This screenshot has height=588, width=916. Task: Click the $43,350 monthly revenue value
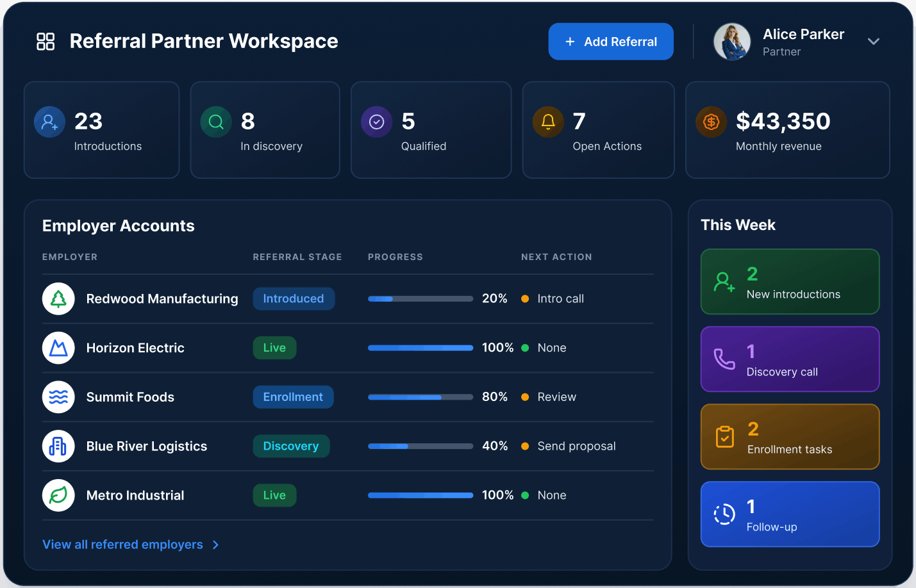click(783, 121)
